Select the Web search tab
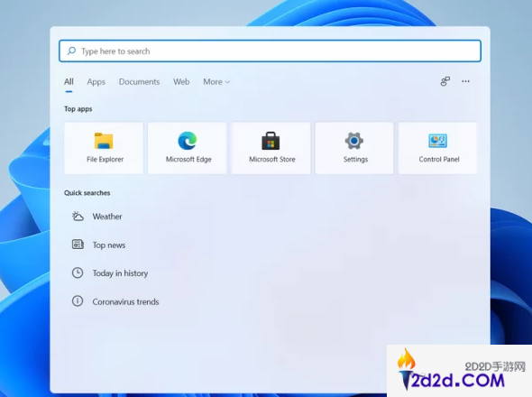Image resolution: width=532 pixels, height=397 pixels. coord(181,82)
